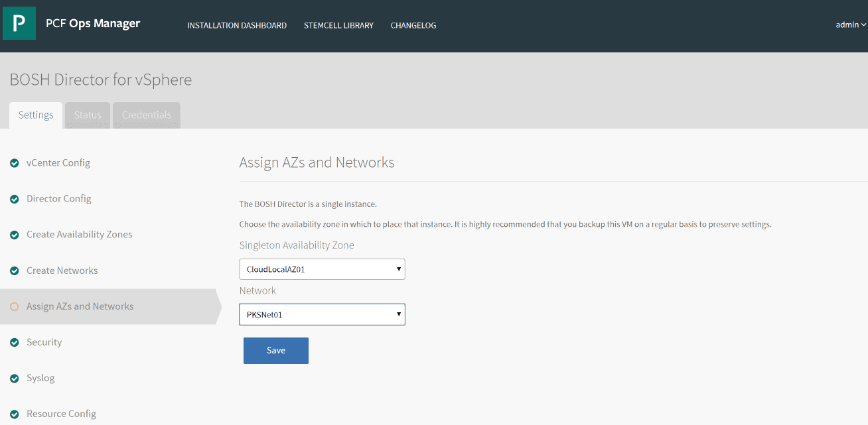Open the Network dropdown showing PKSNet01

322,314
